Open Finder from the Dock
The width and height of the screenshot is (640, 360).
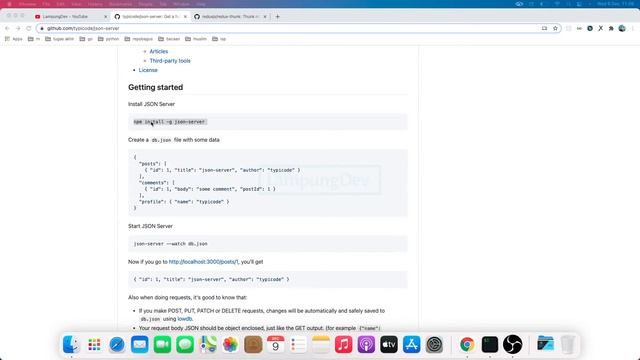(x=71, y=344)
